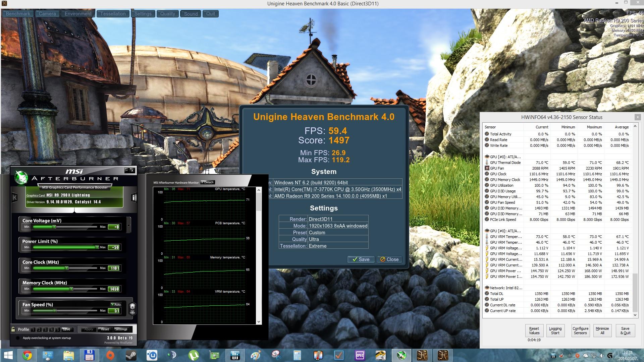644x362 pixels.
Task: Open the Windows Start button
Action: 8,355
